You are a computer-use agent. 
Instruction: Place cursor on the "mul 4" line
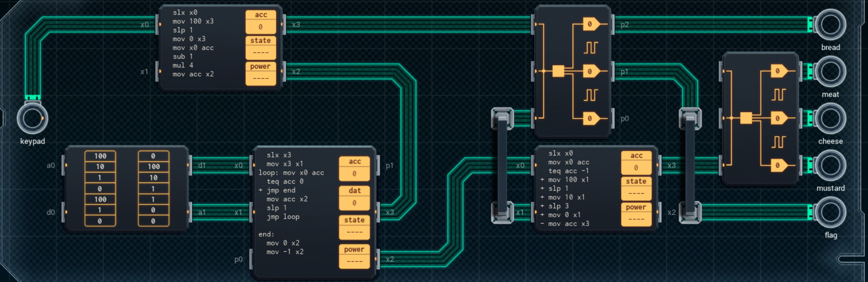tap(183, 65)
